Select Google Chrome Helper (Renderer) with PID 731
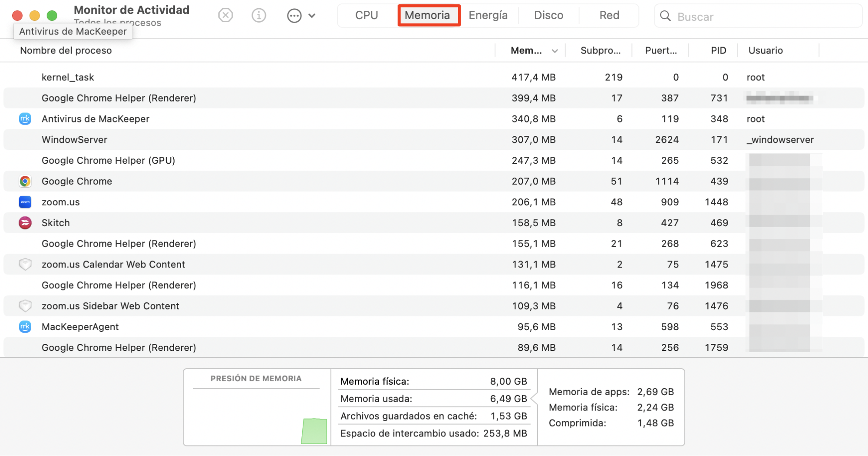 tap(434, 98)
